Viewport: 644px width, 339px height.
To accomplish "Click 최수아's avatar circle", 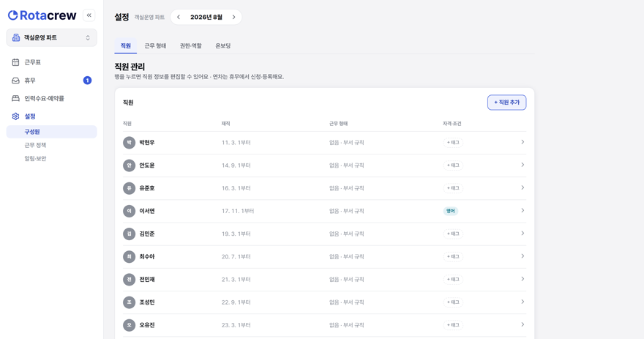I will 129,257.
